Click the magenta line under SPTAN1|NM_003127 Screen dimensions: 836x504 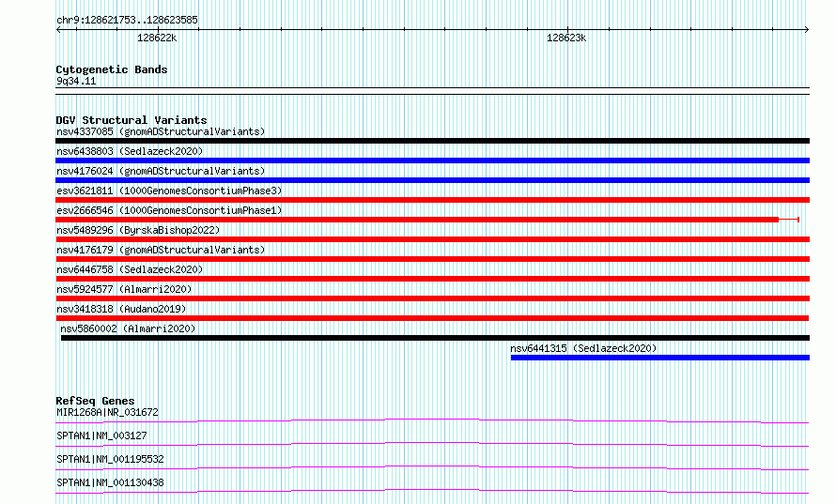[432, 444]
